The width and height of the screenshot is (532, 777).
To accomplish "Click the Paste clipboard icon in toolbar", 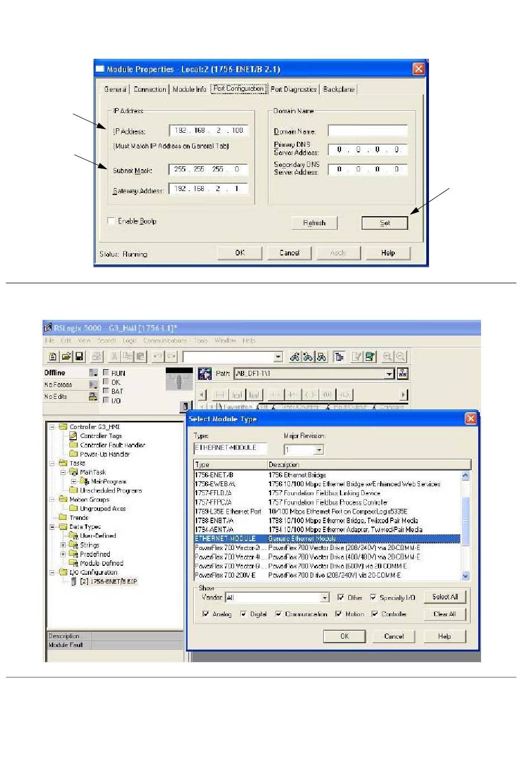I will point(141,357).
